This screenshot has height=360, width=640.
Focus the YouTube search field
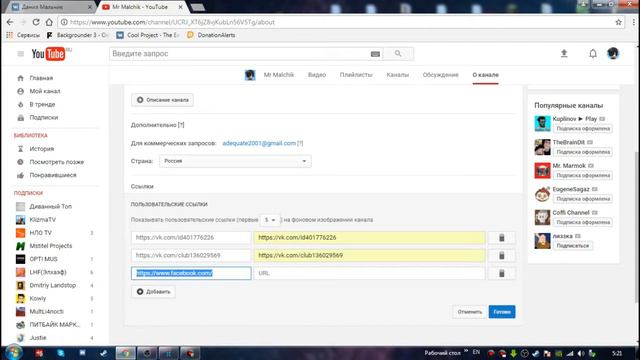click(239, 54)
